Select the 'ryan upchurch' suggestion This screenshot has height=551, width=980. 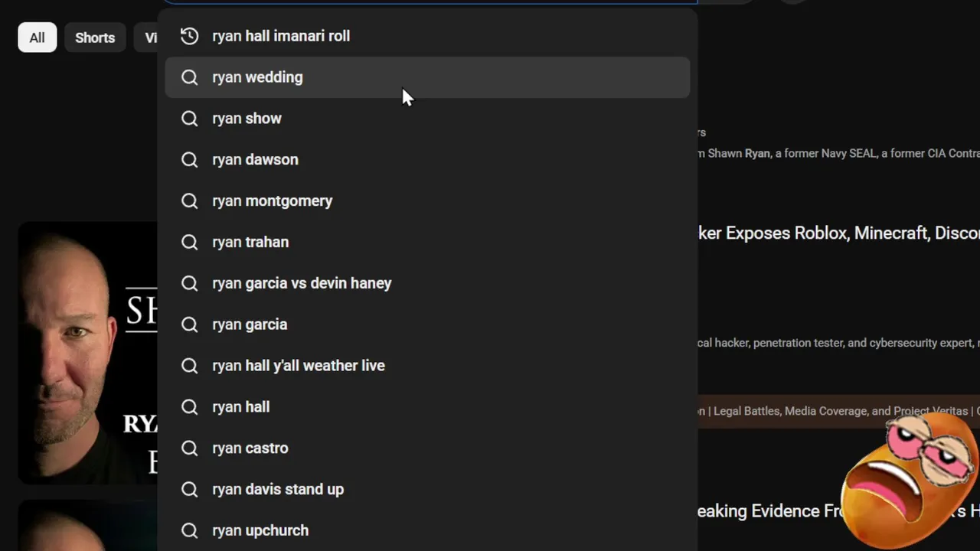pos(427,530)
